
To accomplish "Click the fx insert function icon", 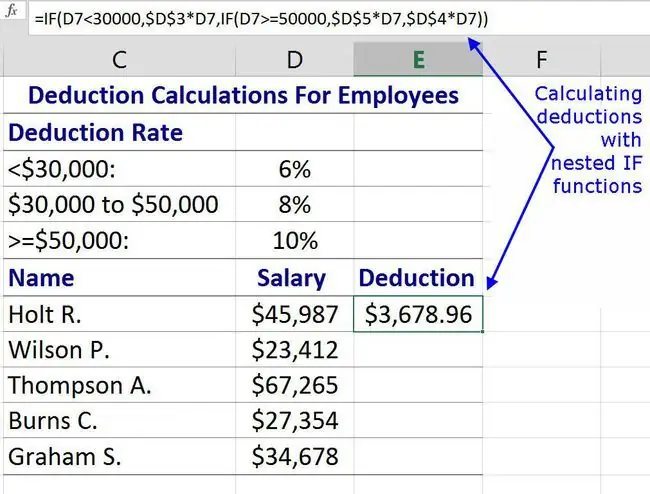I will (12, 10).
